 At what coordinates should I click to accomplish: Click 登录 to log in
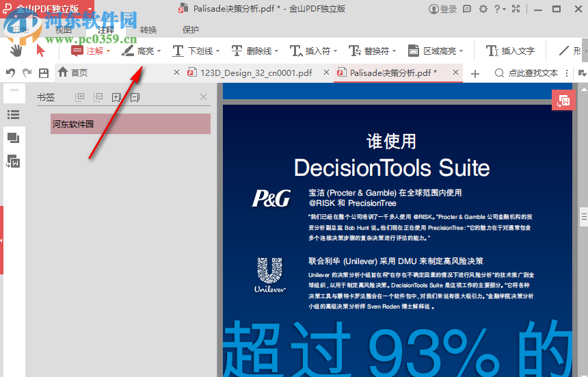pos(443,9)
